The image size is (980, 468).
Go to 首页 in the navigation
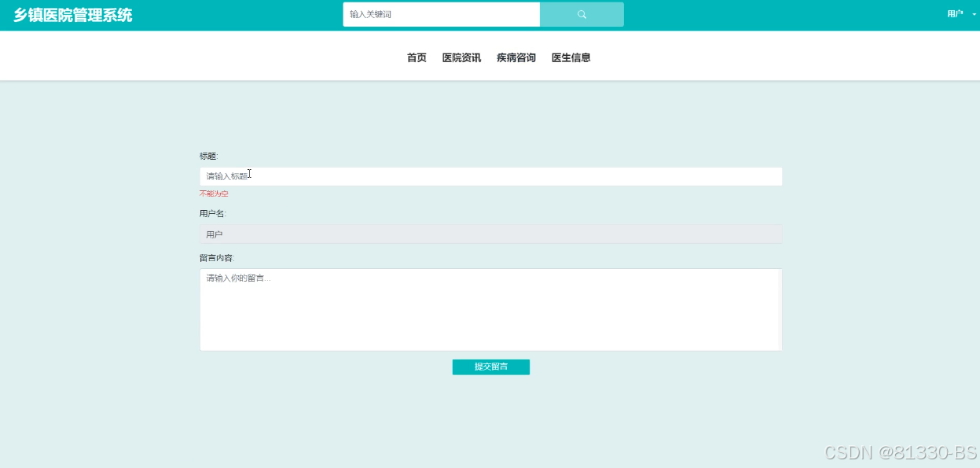(x=417, y=57)
